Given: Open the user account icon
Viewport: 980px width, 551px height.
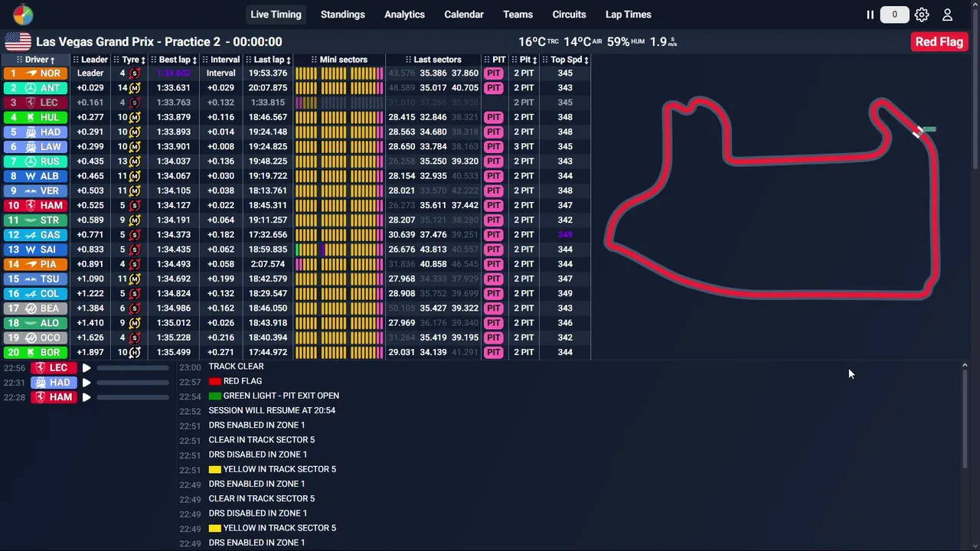Looking at the screenshot, I should coord(947,15).
